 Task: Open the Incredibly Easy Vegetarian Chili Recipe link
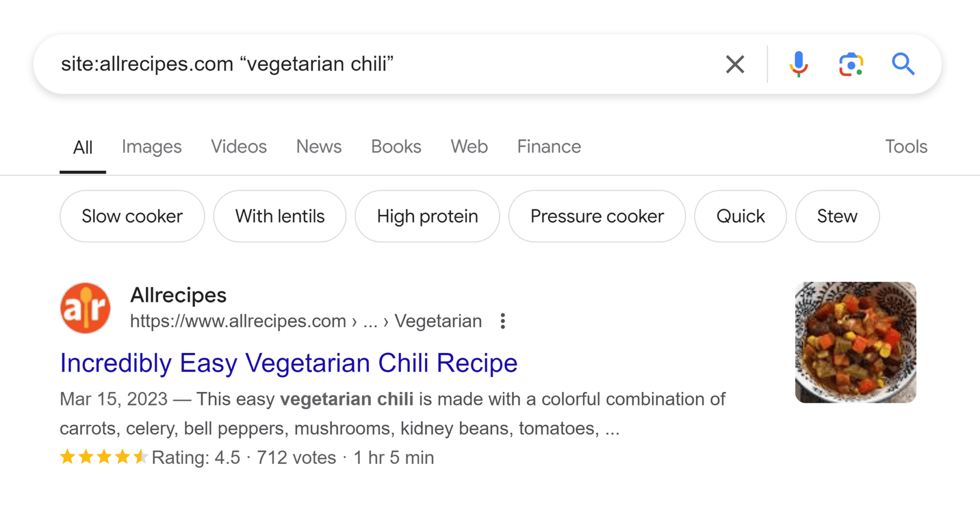[289, 363]
